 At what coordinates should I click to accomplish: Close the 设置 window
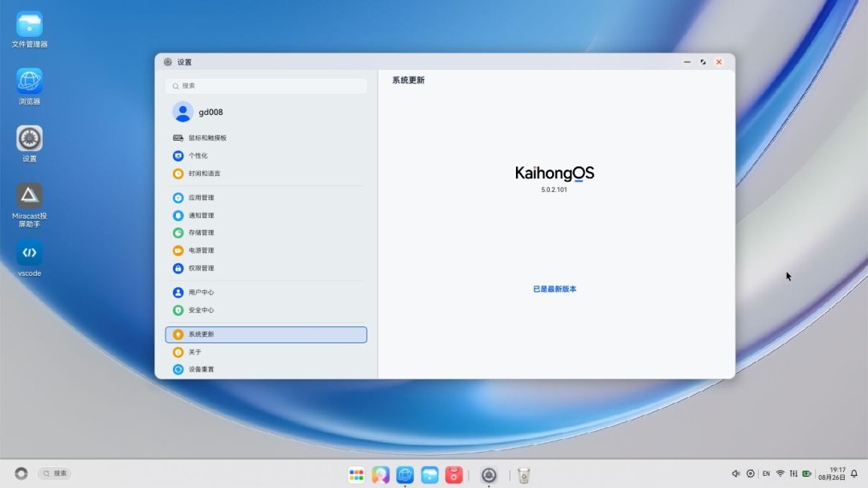pos(719,62)
